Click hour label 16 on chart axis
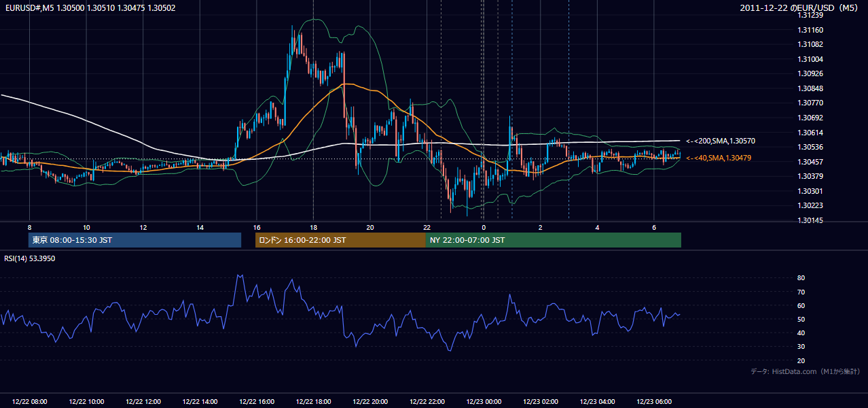The width and height of the screenshot is (868, 408). click(x=256, y=227)
